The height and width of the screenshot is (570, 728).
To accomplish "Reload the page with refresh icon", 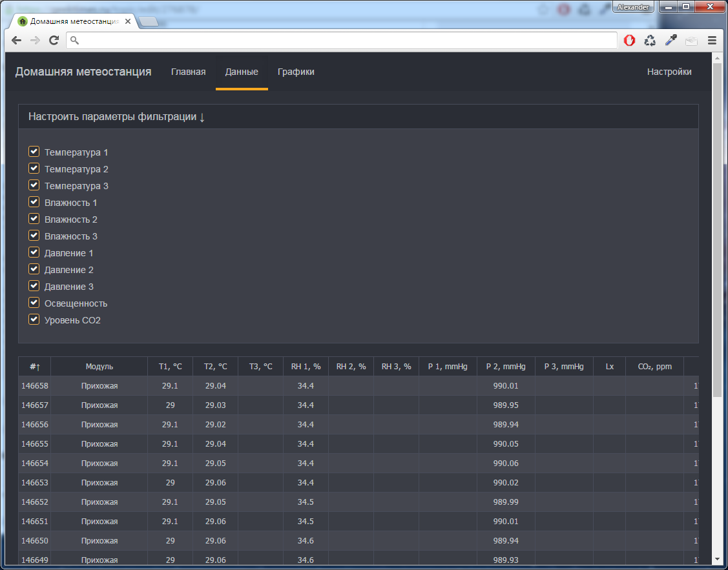I will pyautogui.click(x=54, y=41).
